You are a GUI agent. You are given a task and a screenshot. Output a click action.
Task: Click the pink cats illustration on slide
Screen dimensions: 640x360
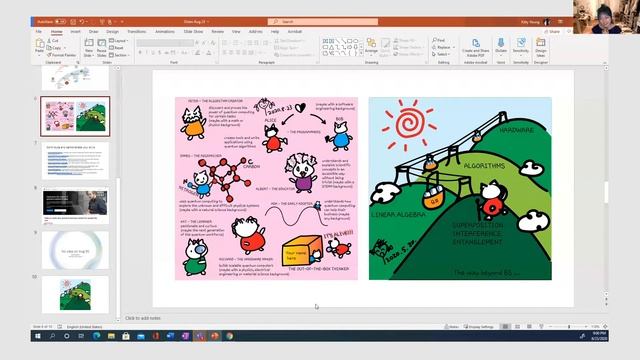267,189
